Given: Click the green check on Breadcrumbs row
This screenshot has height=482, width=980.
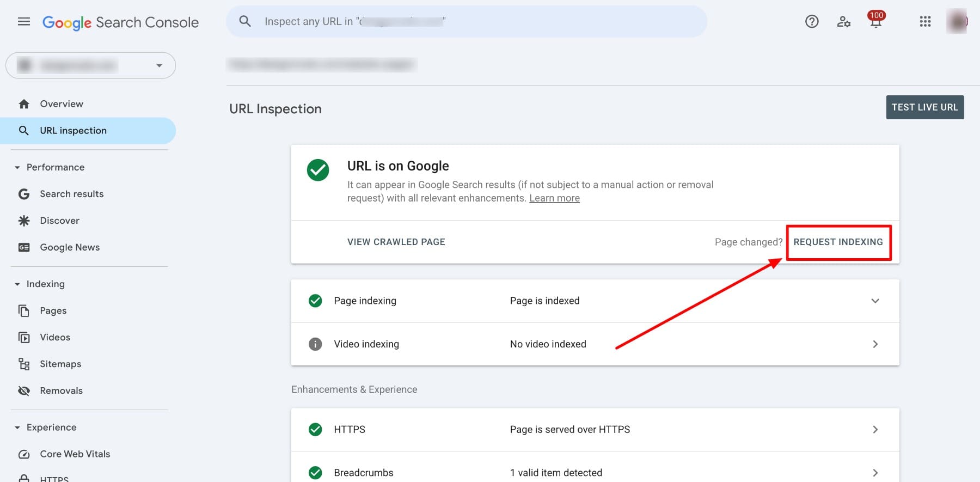Looking at the screenshot, I should coord(315,473).
